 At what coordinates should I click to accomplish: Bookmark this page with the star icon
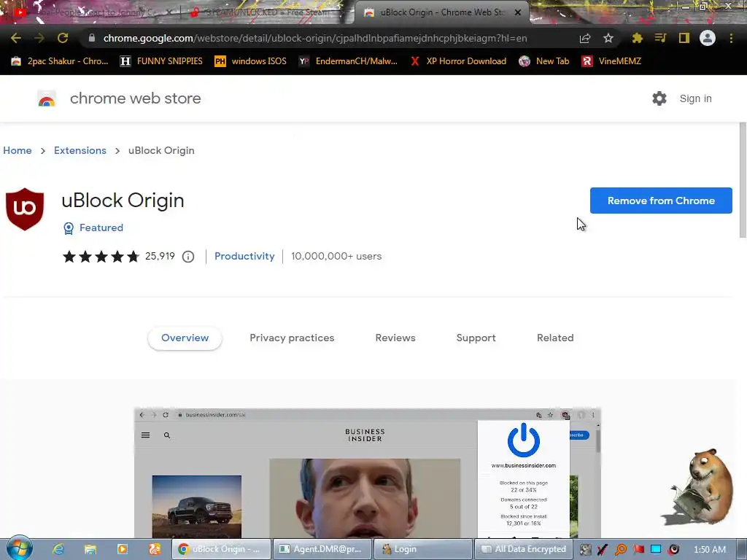(608, 38)
